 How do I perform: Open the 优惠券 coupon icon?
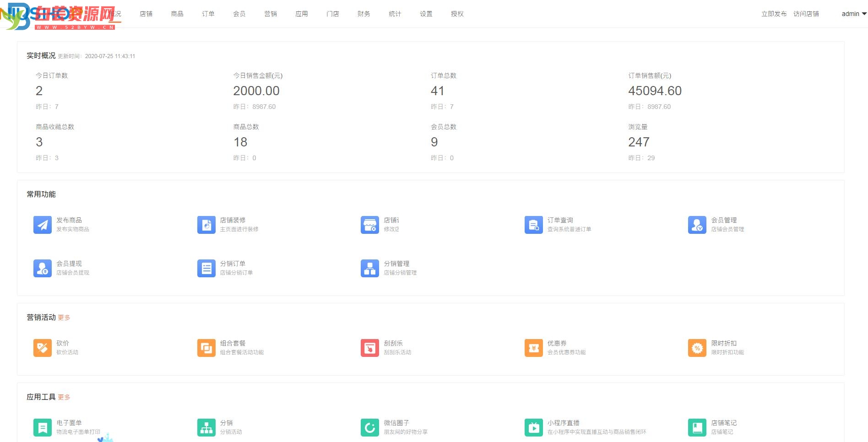pos(534,348)
